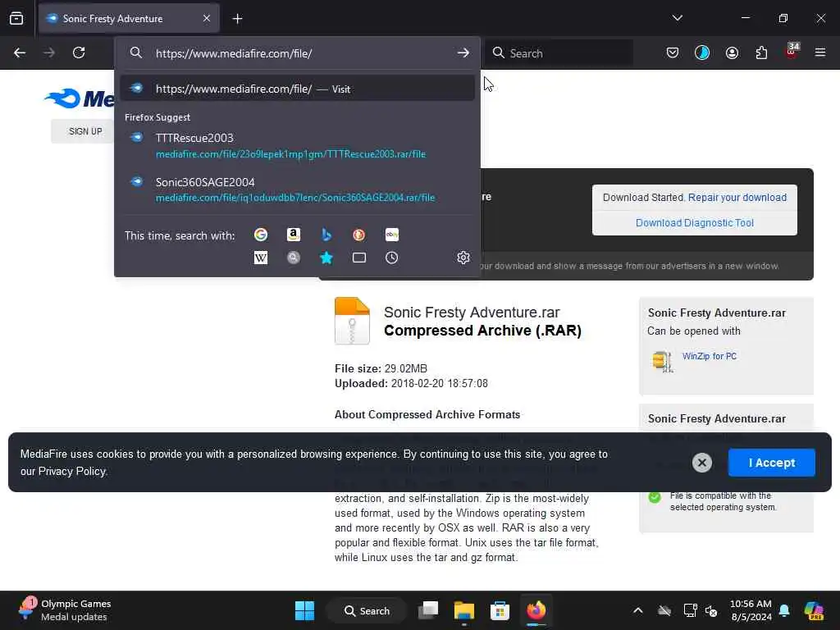Click the SIGN UP button

coord(85,131)
